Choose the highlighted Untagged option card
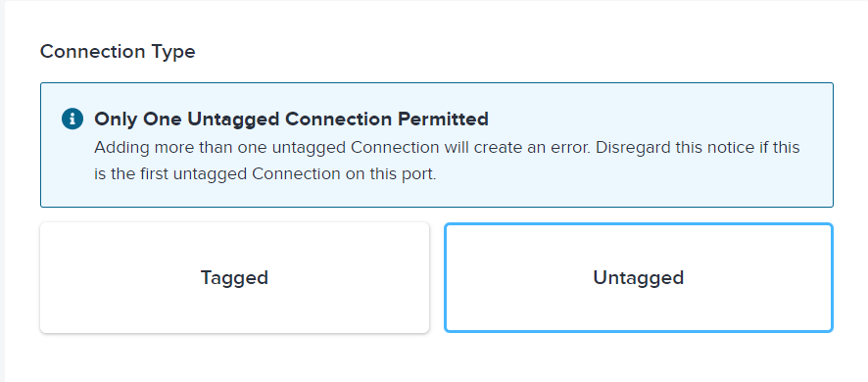The image size is (868, 382). (x=639, y=277)
